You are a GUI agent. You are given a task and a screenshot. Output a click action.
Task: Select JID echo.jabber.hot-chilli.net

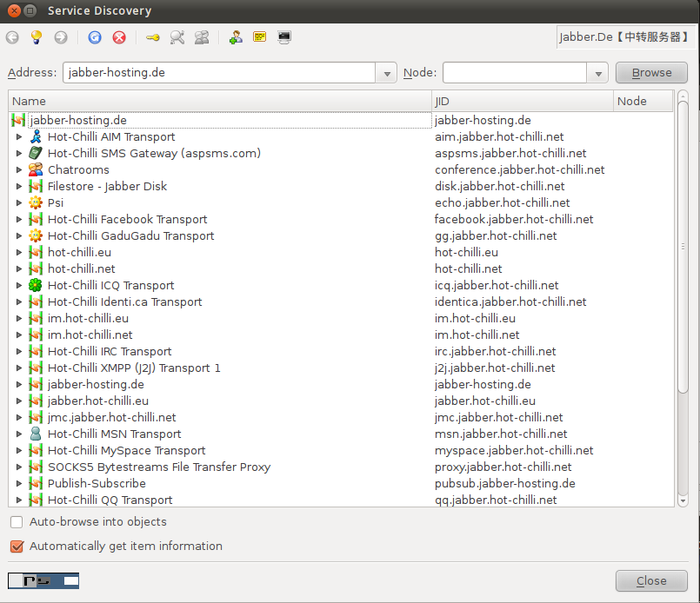coord(503,202)
